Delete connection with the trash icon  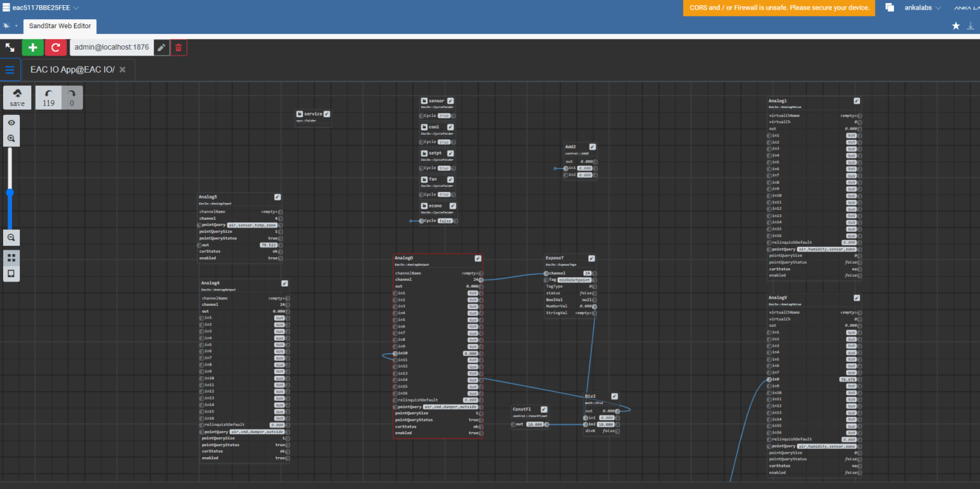tap(179, 48)
